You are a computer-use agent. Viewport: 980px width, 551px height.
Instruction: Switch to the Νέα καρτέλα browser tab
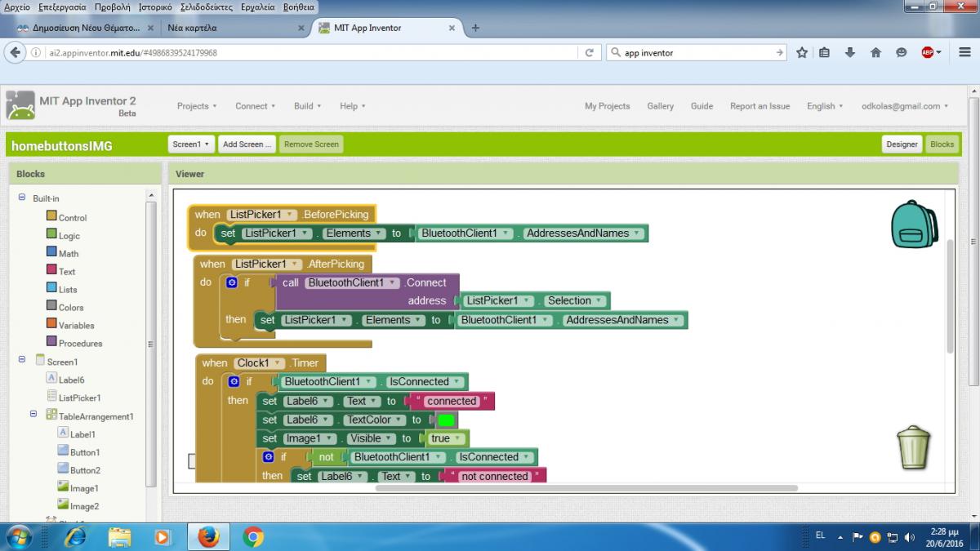[x=236, y=28]
